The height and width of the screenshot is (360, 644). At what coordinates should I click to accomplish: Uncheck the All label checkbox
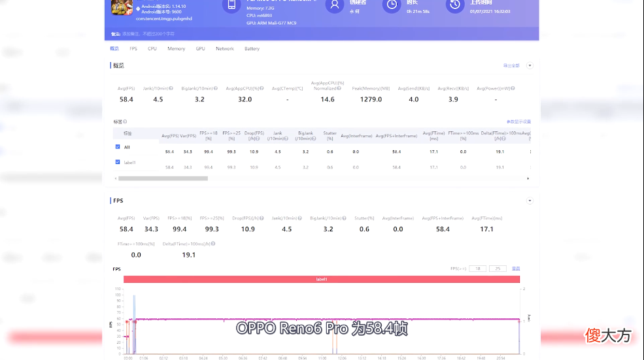pos(118,146)
